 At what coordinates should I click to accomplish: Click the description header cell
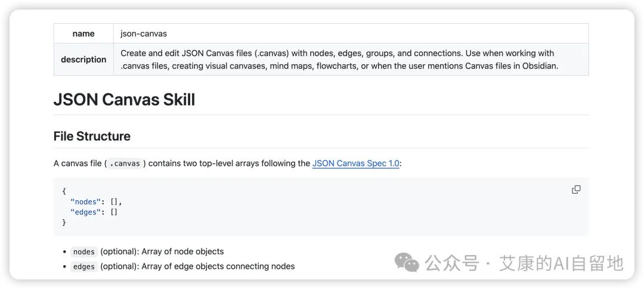point(84,60)
